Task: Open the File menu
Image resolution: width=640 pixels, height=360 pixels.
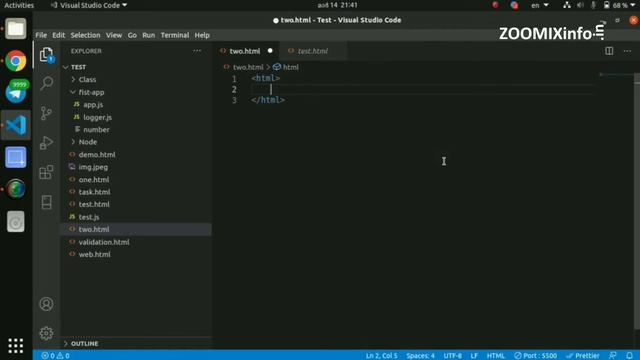Action: 41,35
